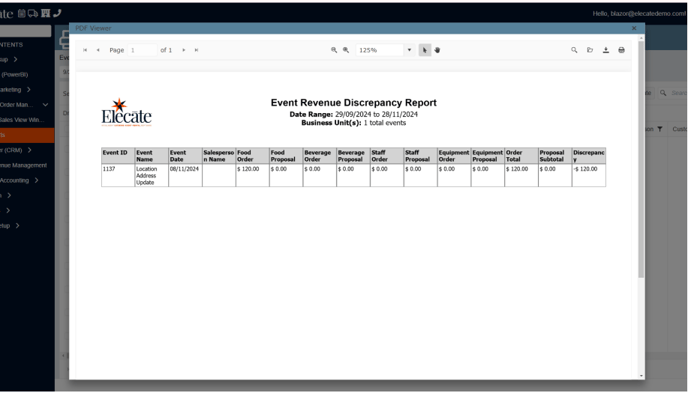Screen dimensions: 688x393
Task: Open the 125% zoom level dropdown
Action: (409, 50)
